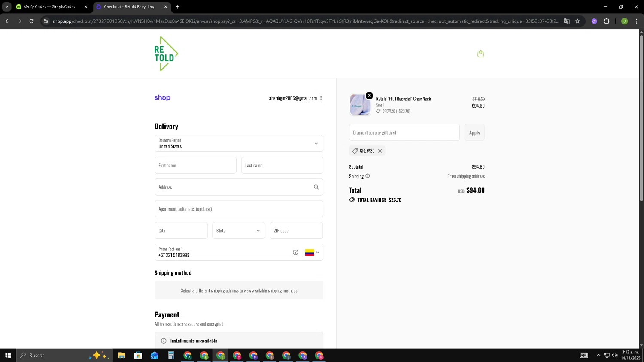644x362 pixels.
Task: Open the phone number help icon
Action: coord(295,252)
